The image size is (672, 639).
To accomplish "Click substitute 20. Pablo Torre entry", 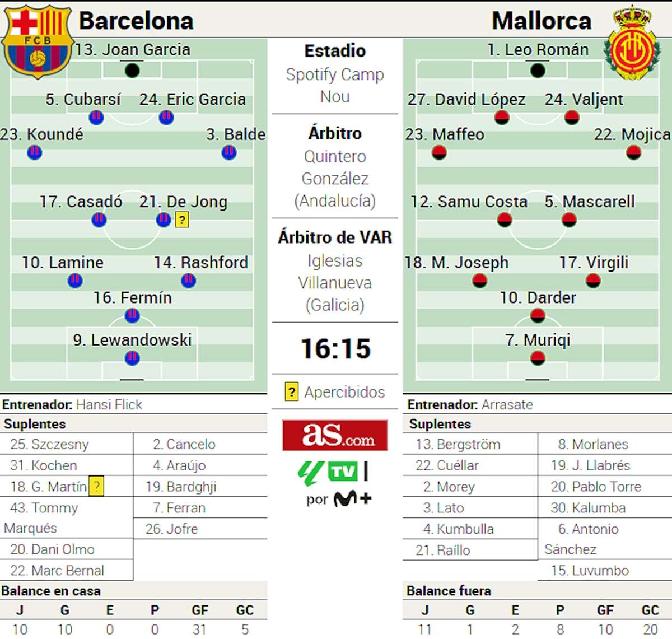I will coord(596,487).
